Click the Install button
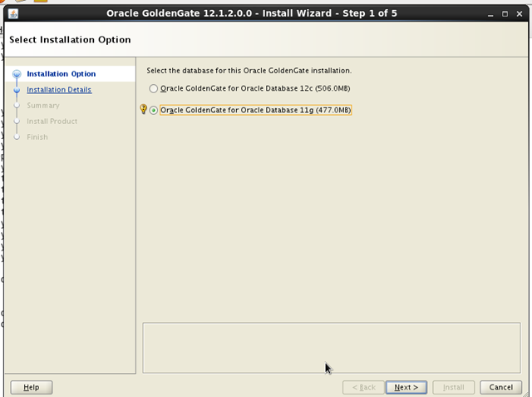 coord(453,387)
